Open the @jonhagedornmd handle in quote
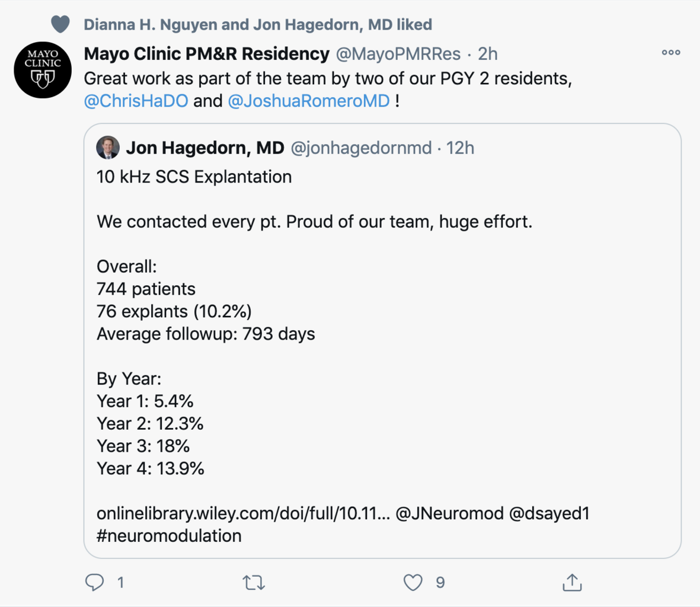 pos(361,148)
